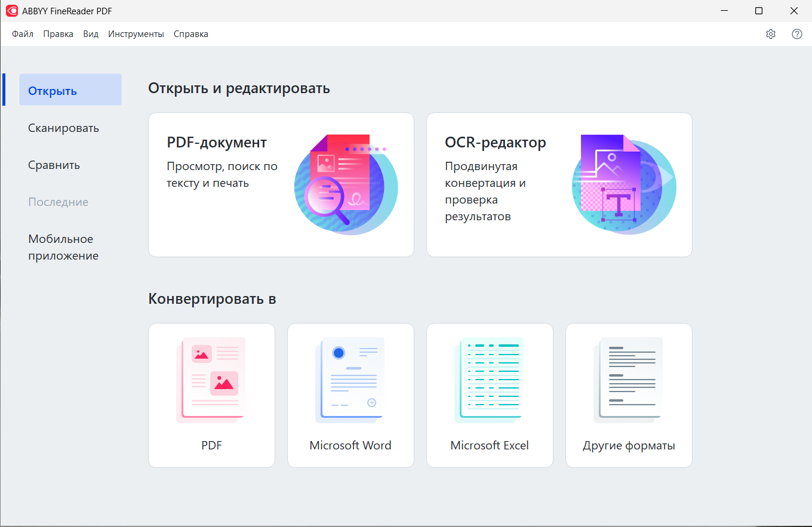The width and height of the screenshot is (812, 527).
Task: Open the Правка menu
Action: coord(58,34)
